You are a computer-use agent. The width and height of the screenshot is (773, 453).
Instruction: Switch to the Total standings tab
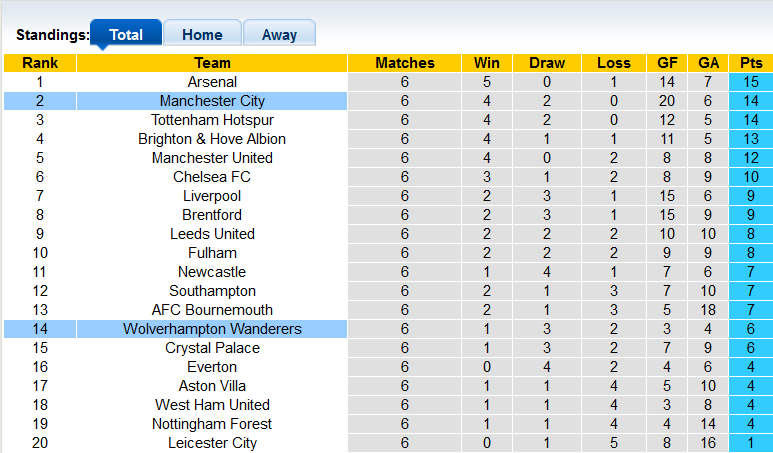(126, 34)
